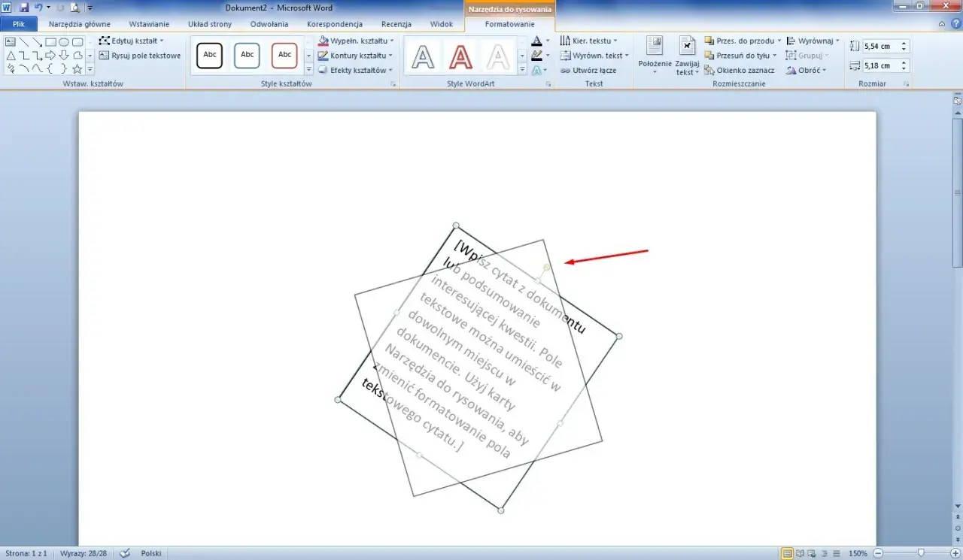This screenshot has width=963, height=560.
Task: Click the Polski language status button
Action: [151, 553]
